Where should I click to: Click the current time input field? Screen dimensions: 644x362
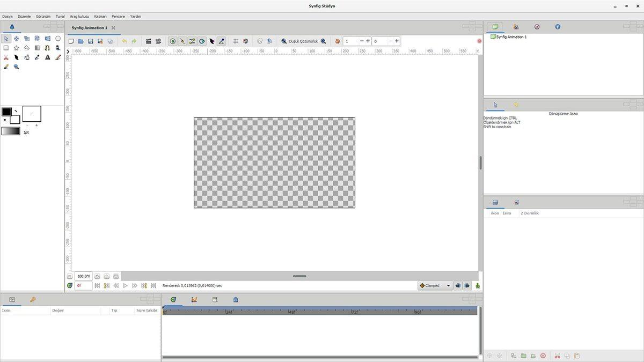tap(83, 285)
